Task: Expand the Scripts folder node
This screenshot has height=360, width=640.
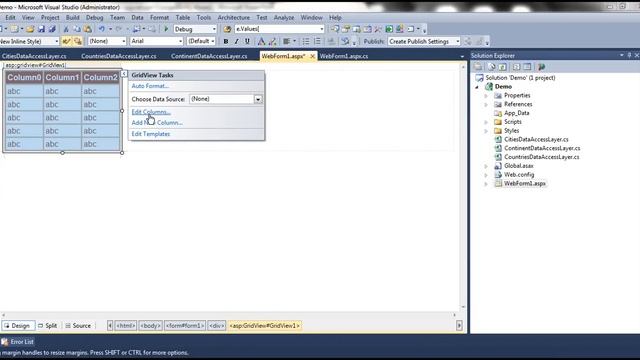Action: point(486,122)
